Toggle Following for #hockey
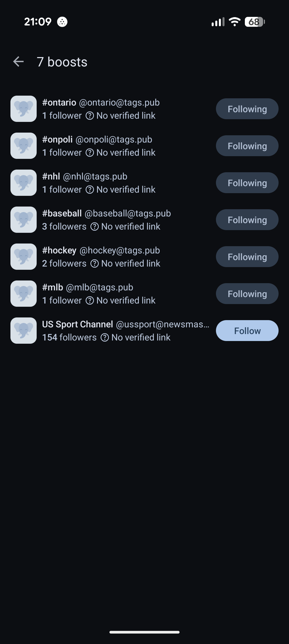This screenshot has height=644, width=289. [x=247, y=257]
